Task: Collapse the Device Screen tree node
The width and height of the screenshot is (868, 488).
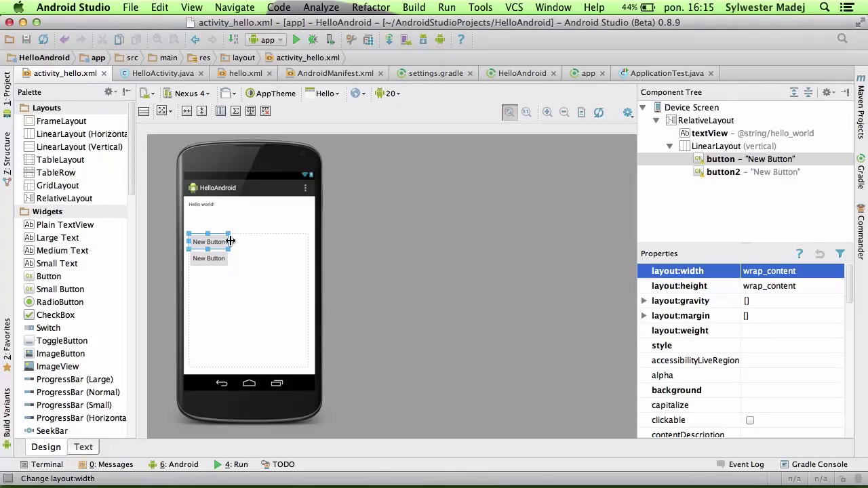Action: (642, 108)
